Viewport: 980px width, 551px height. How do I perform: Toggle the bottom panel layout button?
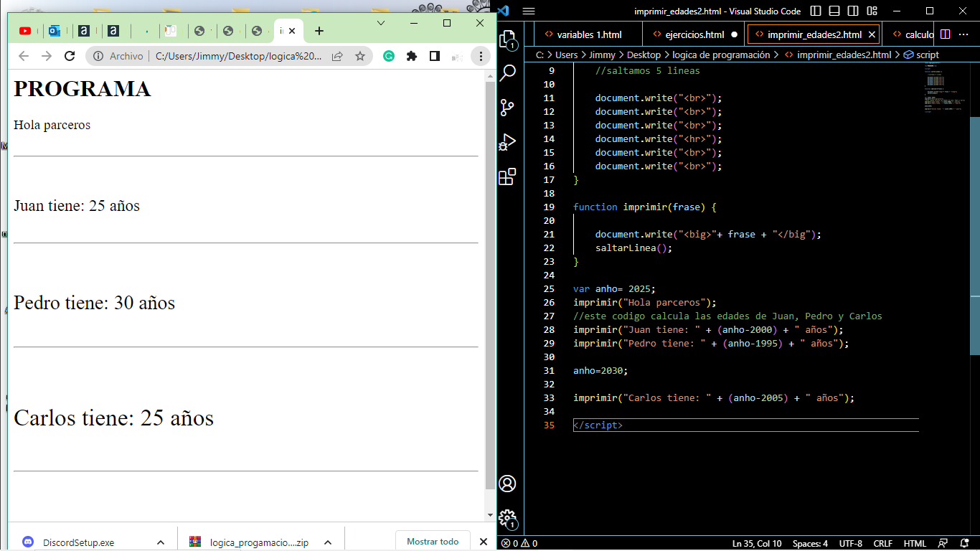click(834, 11)
